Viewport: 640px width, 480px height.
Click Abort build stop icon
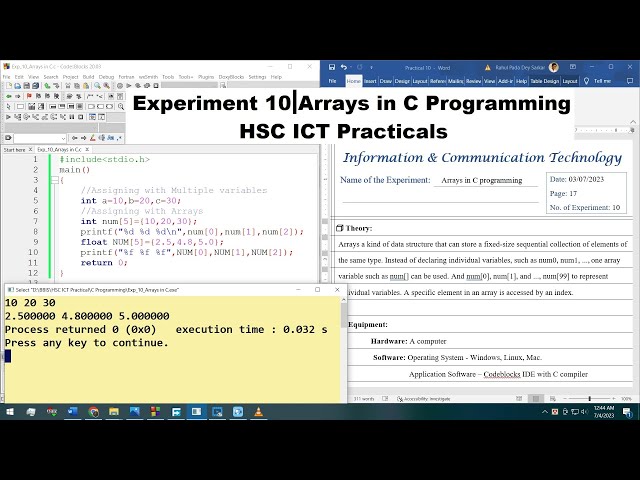click(156, 86)
